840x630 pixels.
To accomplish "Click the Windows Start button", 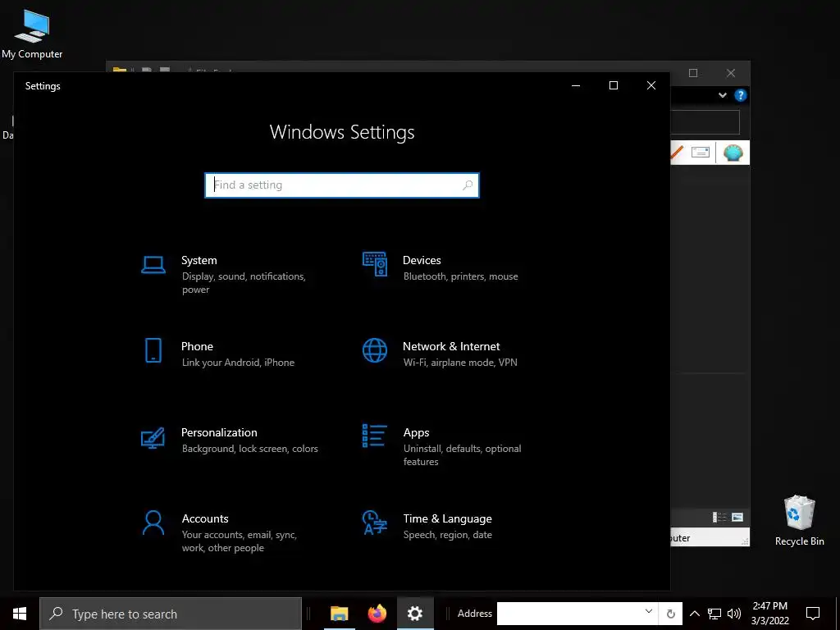I will tap(20, 614).
